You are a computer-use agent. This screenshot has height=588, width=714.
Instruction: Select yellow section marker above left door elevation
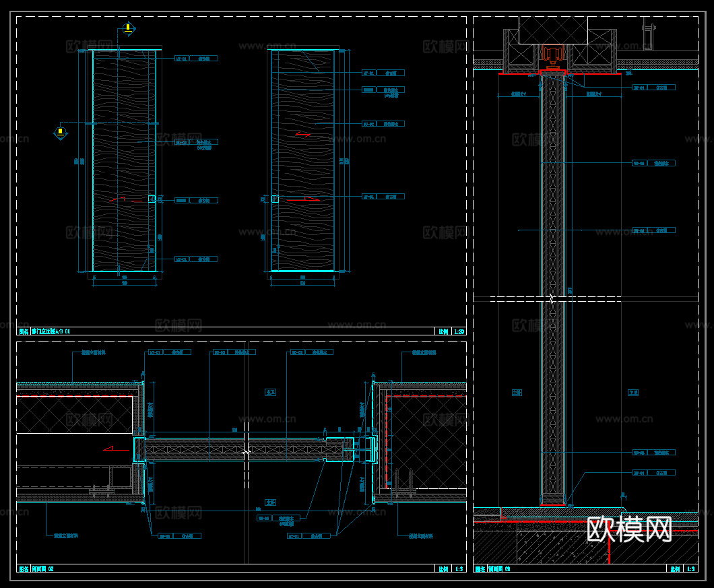(x=129, y=29)
